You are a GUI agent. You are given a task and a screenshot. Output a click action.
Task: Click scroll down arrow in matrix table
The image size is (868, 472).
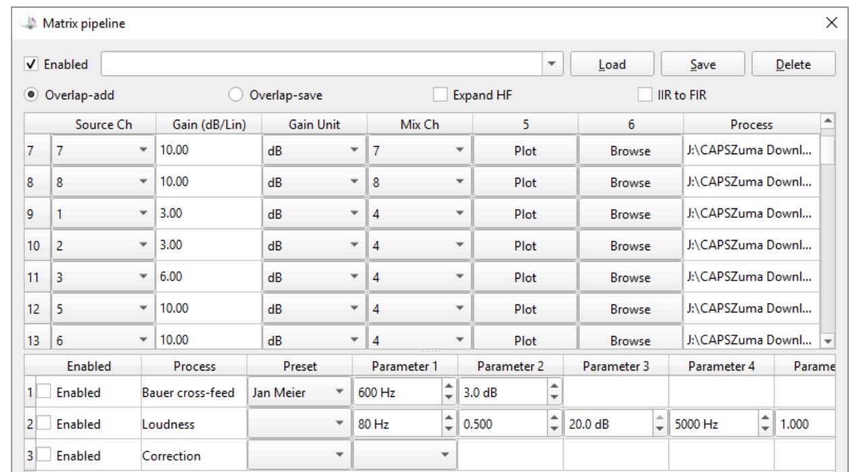point(827,344)
